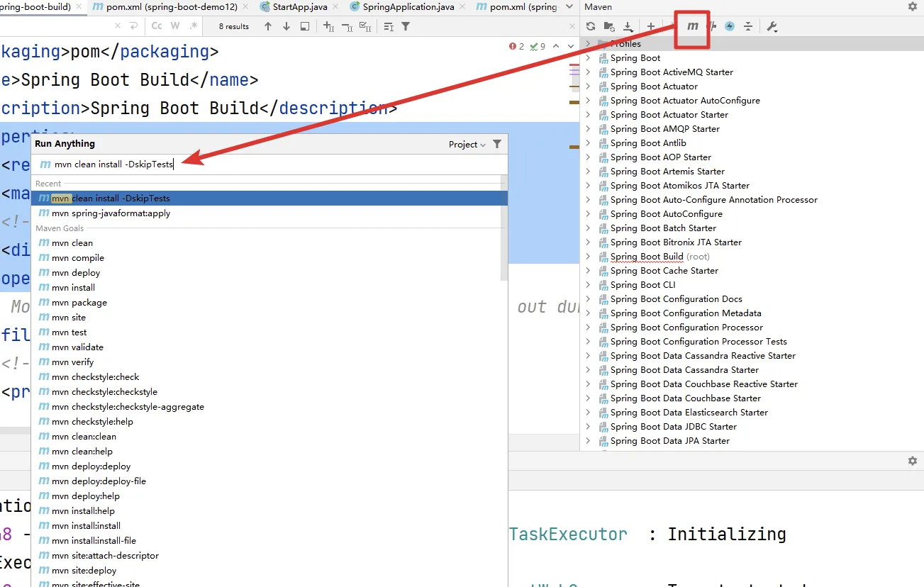Click Download Sources and Documentation icon
Screen dimensions: 924x587
628,26
